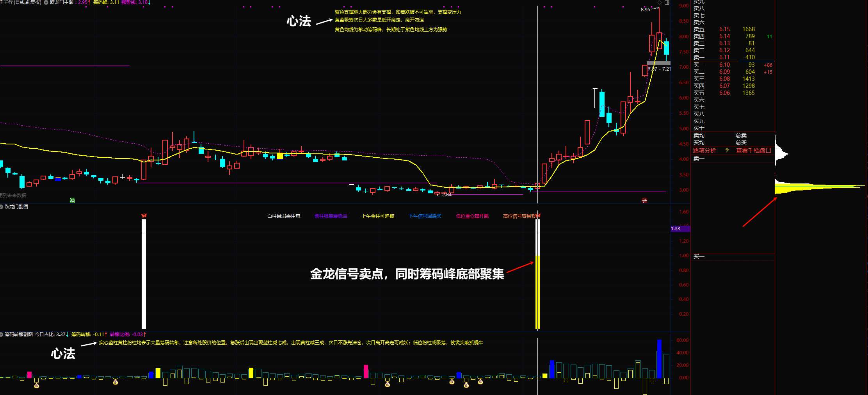
Task: Select the 卖一 row at 6.11
Action: 733,57
